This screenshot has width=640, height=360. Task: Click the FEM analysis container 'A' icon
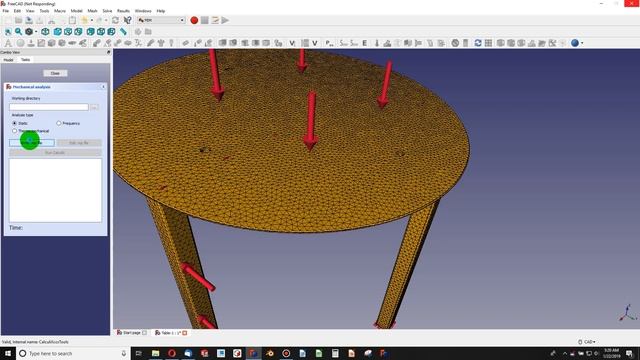[8, 43]
